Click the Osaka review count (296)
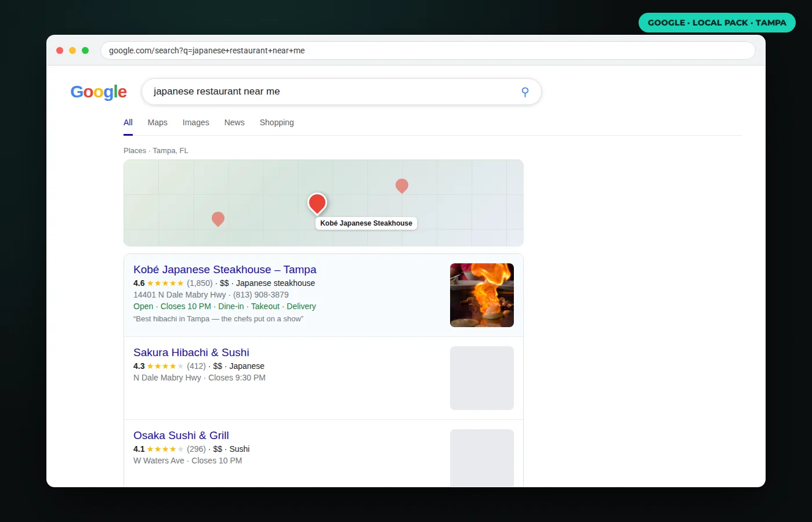Image resolution: width=812 pixels, height=522 pixels. click(x=196, y=449)
